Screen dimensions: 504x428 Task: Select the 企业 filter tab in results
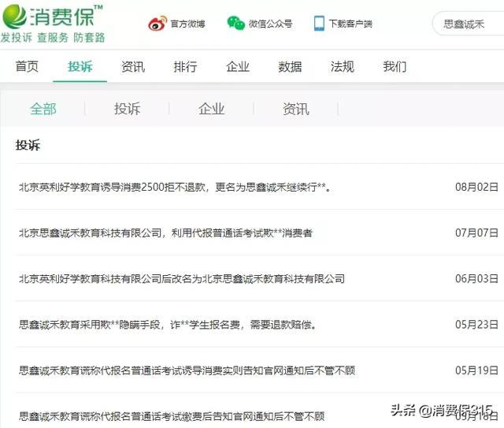coord(212,109)
